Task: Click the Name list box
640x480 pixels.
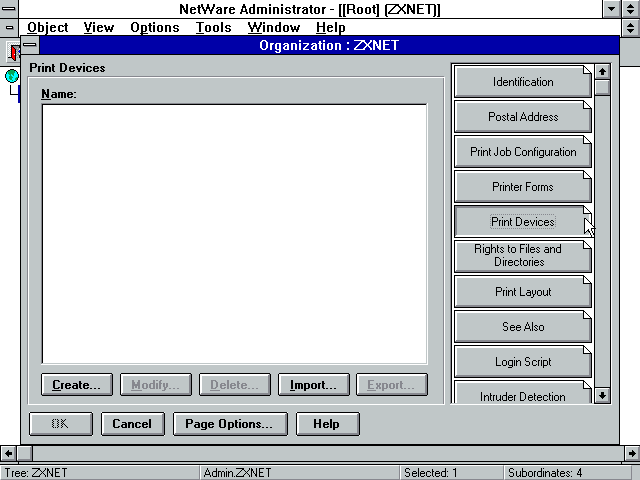Action: point(234,234)
